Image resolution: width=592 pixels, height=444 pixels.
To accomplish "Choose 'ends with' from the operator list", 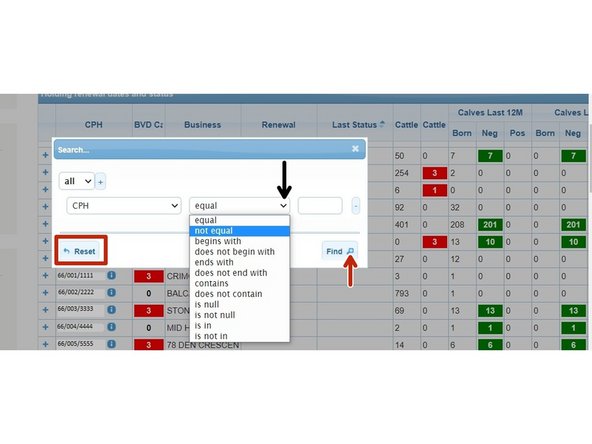I will point(239,262).
